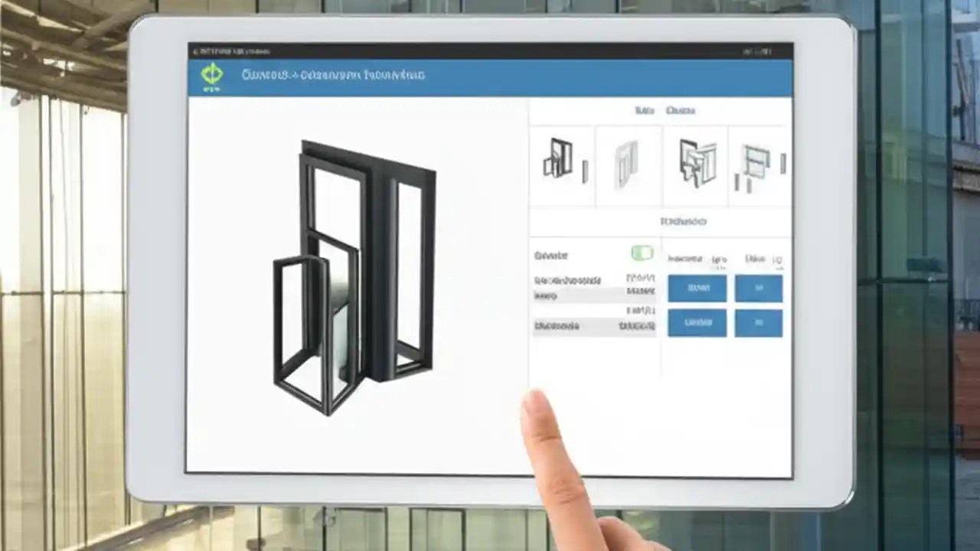The height and width of the screenshot is (551, 980).
Task: Toggle the green switch in the options panel
Action: (642, 253)
